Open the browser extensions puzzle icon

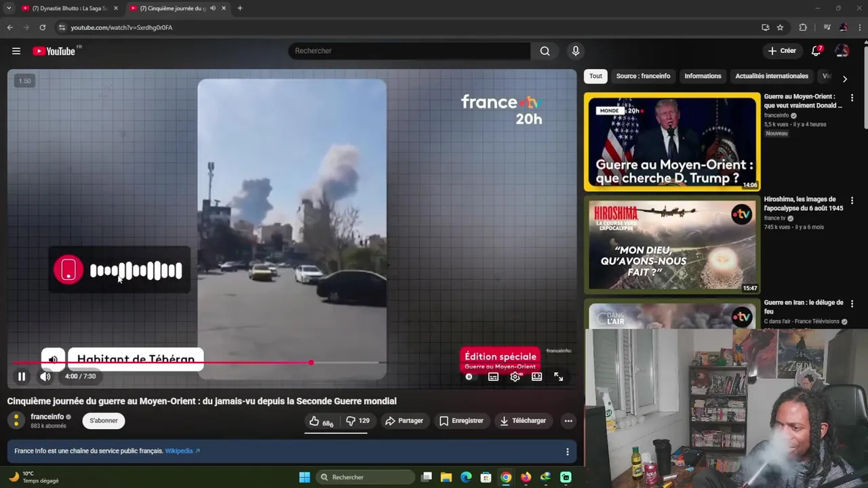(x=803, y=27)
